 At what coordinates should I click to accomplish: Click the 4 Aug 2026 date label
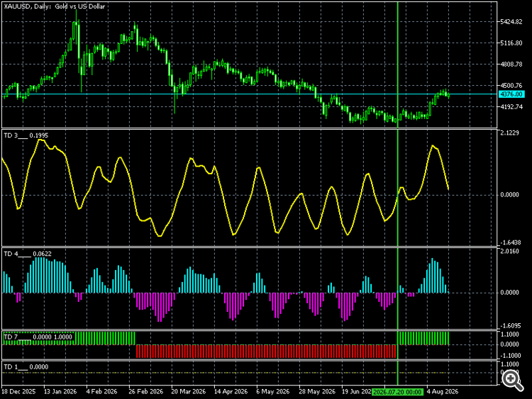[443, 391]
